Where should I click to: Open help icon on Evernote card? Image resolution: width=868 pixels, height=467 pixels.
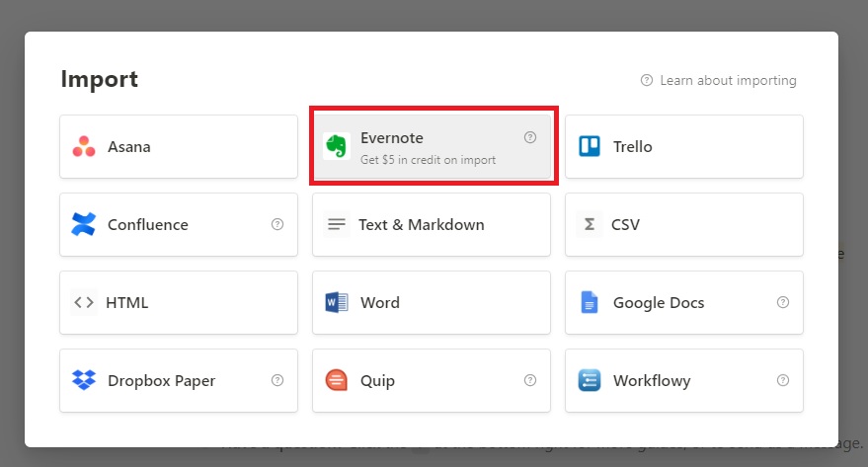pyautogui.click(x=529, y=137)
